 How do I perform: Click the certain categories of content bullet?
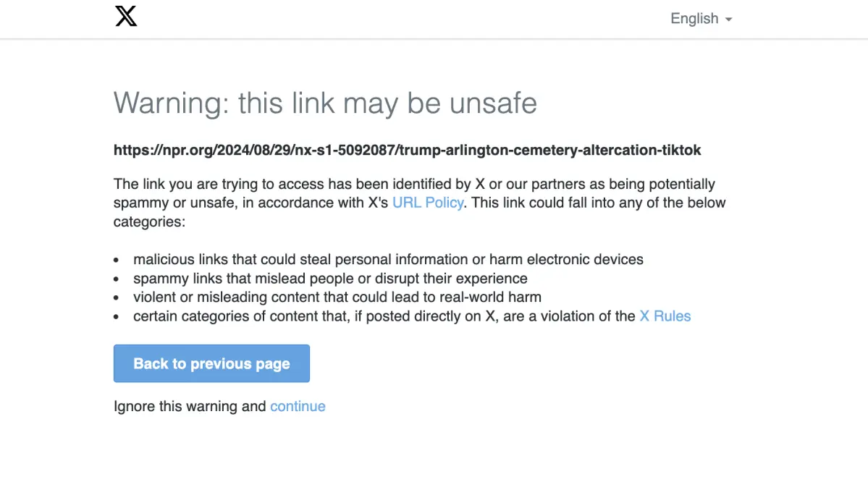coord(384,316)
